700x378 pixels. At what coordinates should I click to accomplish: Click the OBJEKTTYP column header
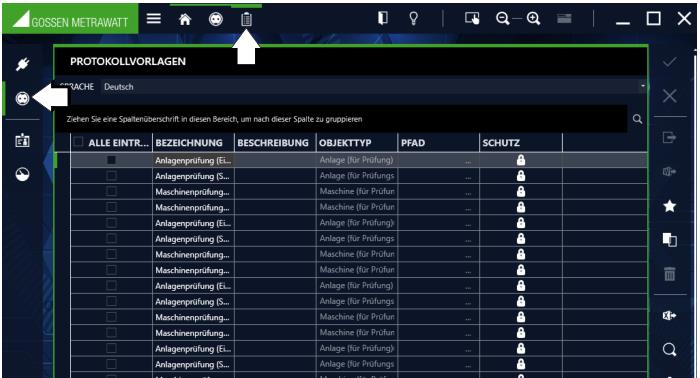pos(357,143)
